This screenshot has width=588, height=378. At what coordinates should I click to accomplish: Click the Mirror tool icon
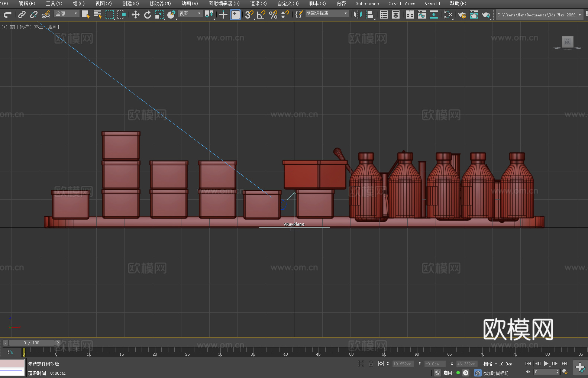358,14
